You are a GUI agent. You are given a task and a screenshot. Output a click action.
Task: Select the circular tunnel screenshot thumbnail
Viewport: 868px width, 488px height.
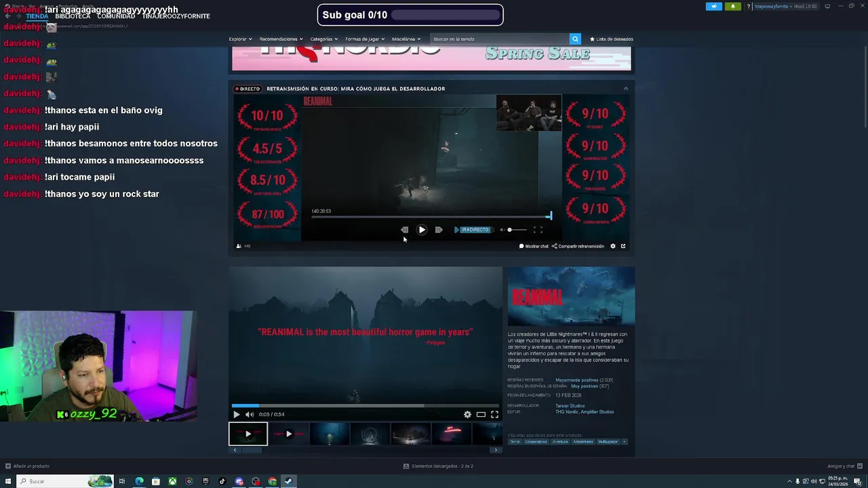[370, 434]
